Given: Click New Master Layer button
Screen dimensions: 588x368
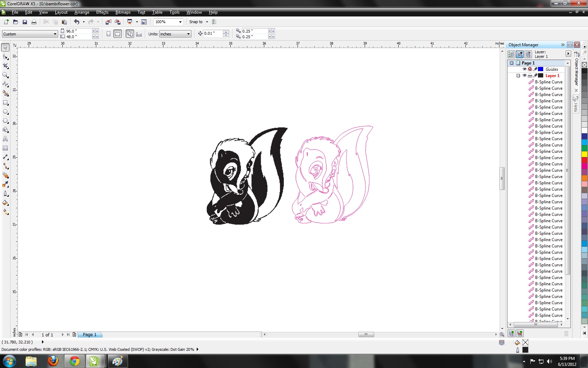Looking at the screenshot, I should (x=520, y=333).
